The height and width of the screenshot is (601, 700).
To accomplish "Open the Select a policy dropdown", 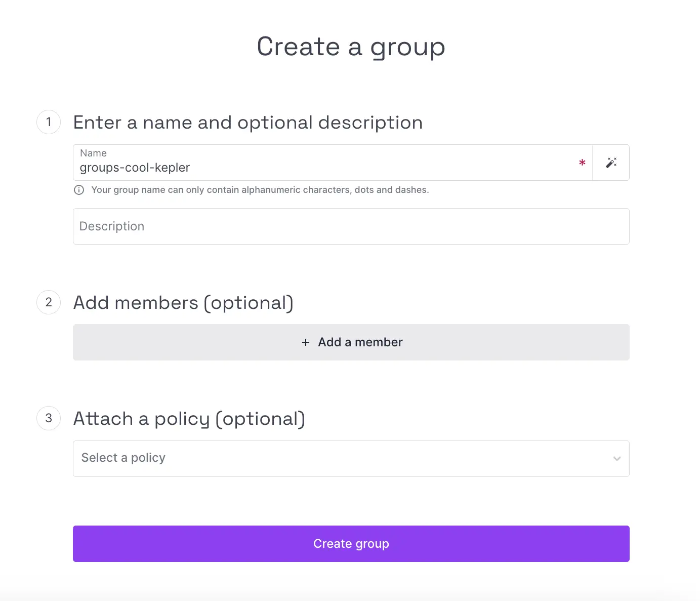I will tap(351, 459).
